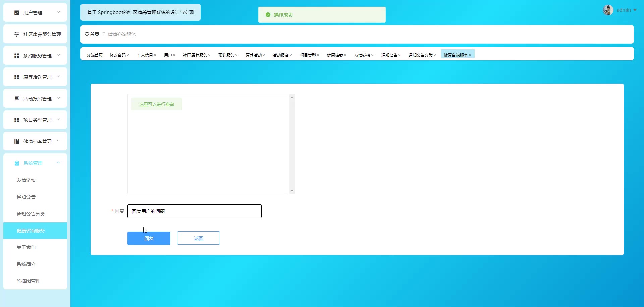
Task: Open 友情链接 in the sidebar
Action: [35, 180]
